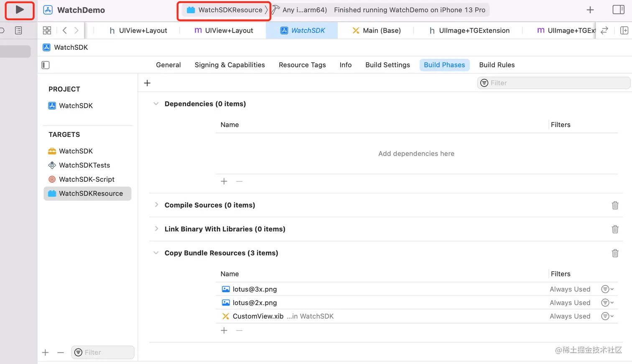Collapse the Copy Bundle Resources section
The image size is (632, 364).
pyautogui.click(x=156, y=253)
